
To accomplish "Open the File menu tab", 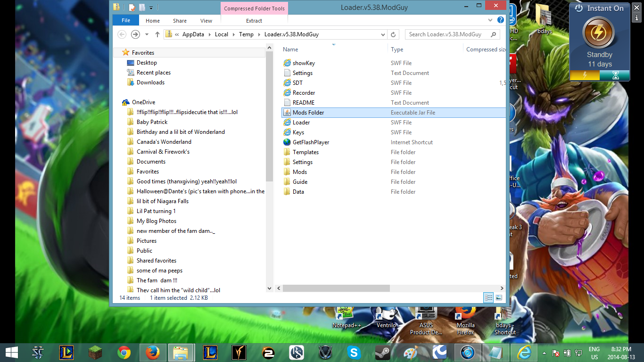I will (126, 21).
